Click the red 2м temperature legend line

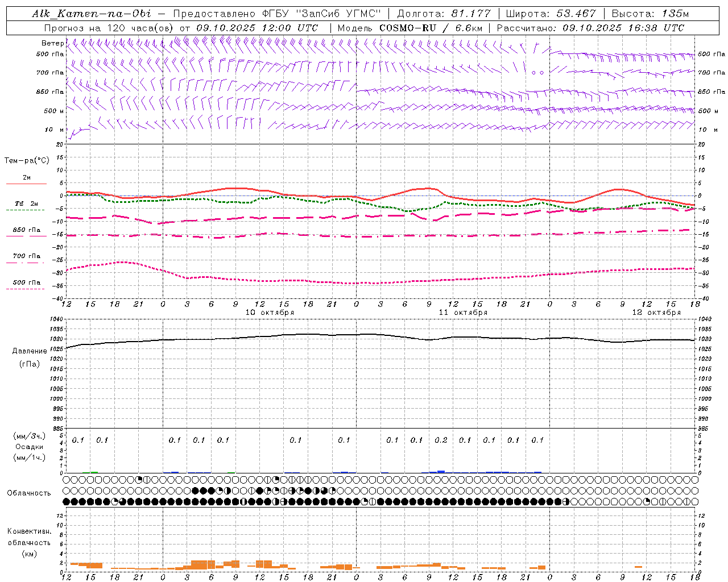[26, 184]
